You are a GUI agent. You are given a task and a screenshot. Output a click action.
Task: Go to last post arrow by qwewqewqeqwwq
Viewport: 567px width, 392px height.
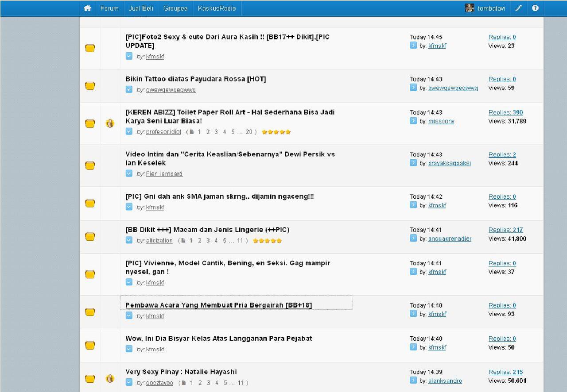click(x=413, y=88)
